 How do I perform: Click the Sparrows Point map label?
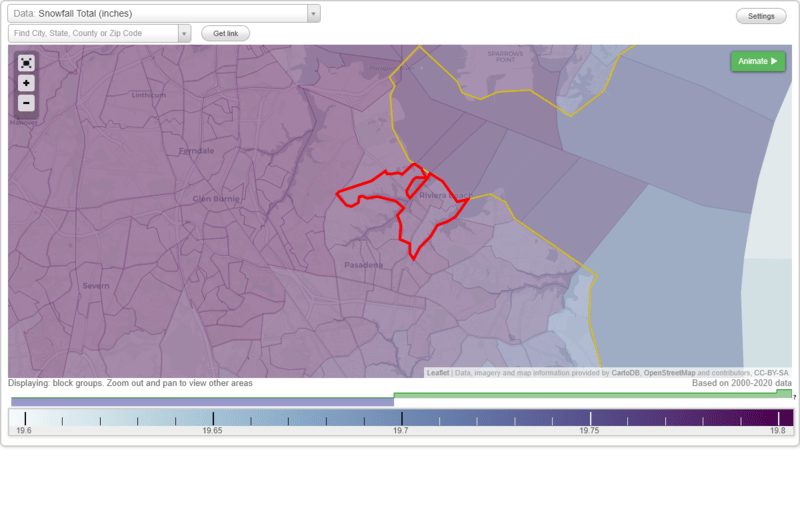pyautogui.click(x=505, y=57)
